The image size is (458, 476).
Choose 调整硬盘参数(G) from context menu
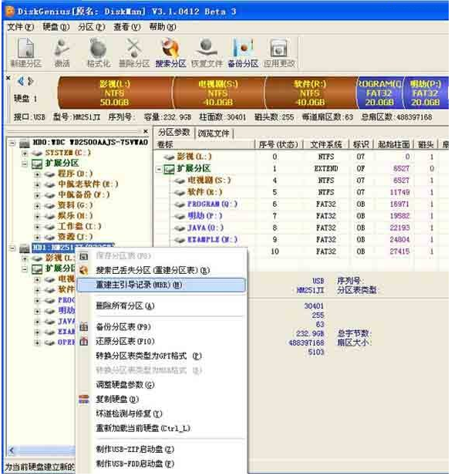point(161,385)
